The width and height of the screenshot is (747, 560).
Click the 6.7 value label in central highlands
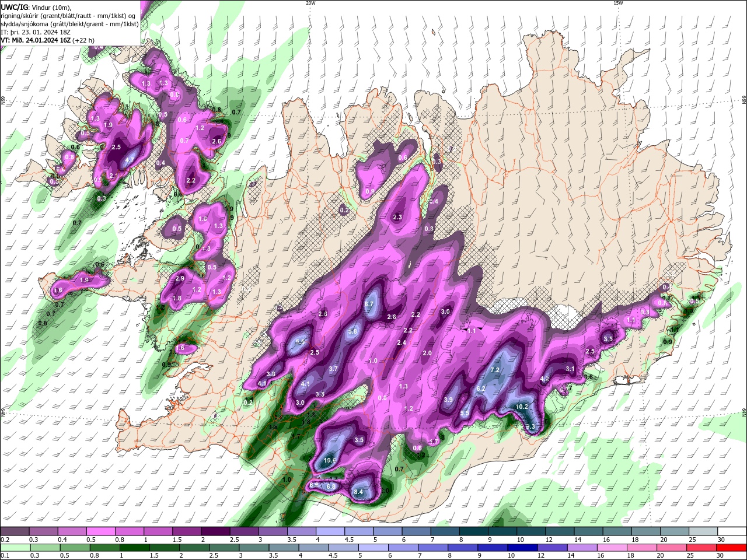[368, 304]
